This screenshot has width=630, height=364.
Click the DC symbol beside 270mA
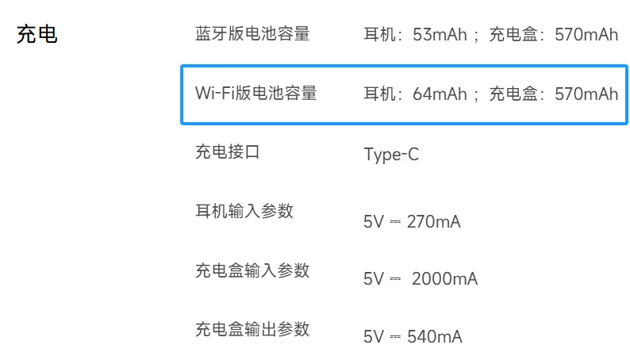click(395, 222)
